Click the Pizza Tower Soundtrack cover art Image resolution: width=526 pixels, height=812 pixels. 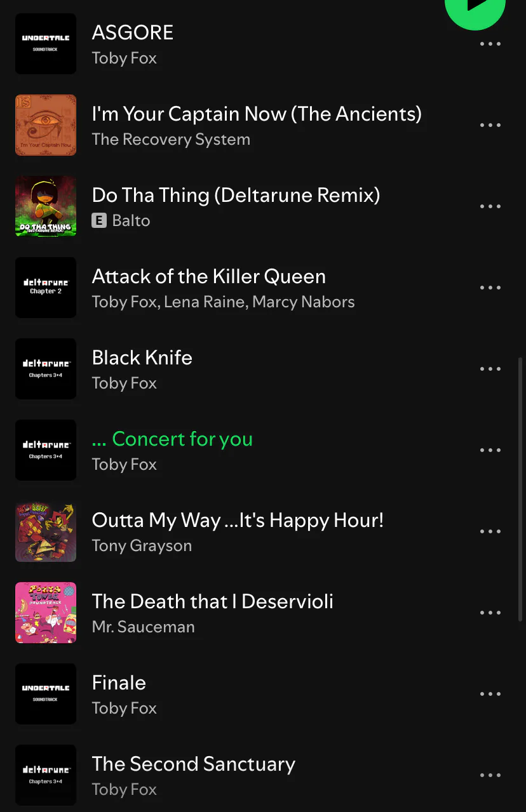coord(46,613)
